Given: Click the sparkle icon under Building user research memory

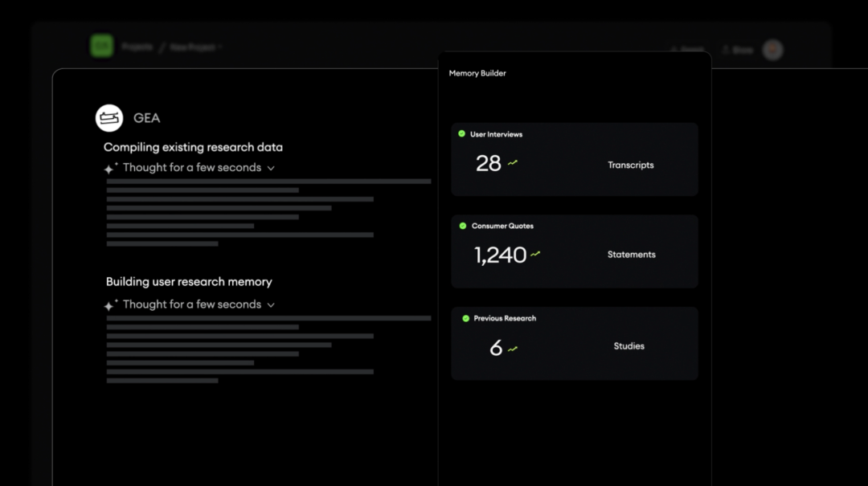Looking at the screenshot, I should tap(110, 305).
